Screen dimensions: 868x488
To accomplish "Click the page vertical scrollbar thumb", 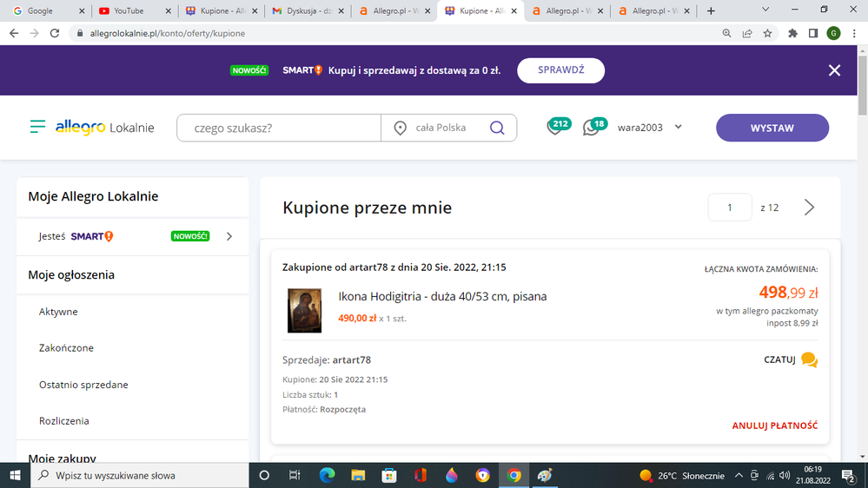I will tap(863, 84).
